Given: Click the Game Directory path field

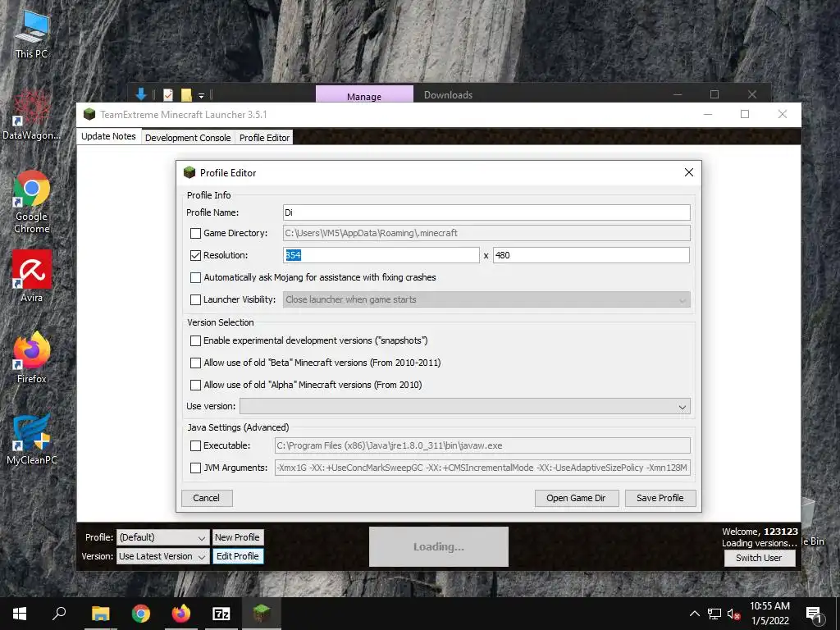Looking at the screenshot, I should 486,233.
